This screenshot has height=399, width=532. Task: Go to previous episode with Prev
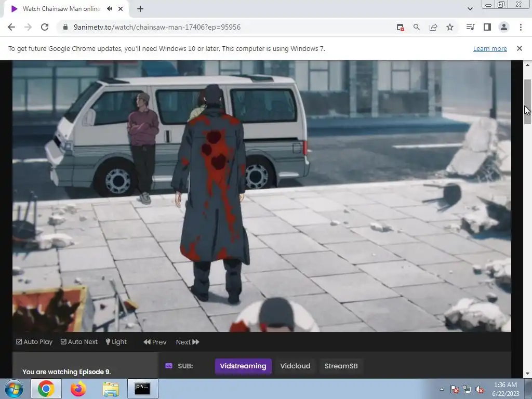point(155,342)
